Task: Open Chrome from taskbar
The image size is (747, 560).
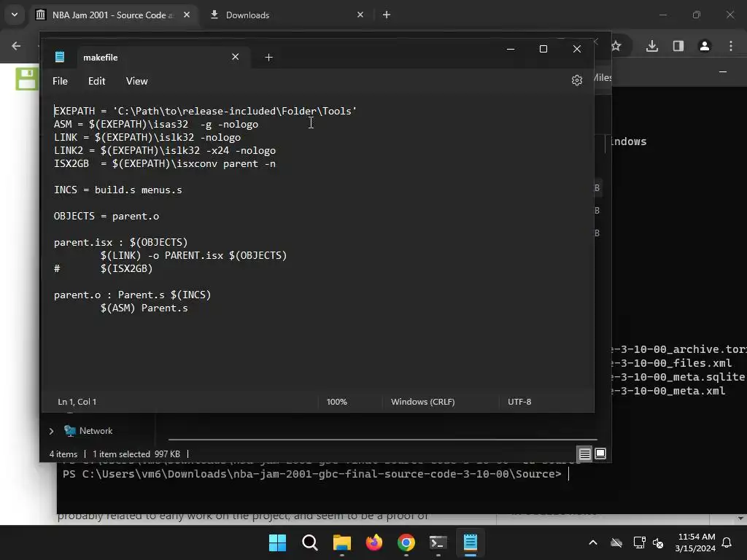Action: (406, 542)
